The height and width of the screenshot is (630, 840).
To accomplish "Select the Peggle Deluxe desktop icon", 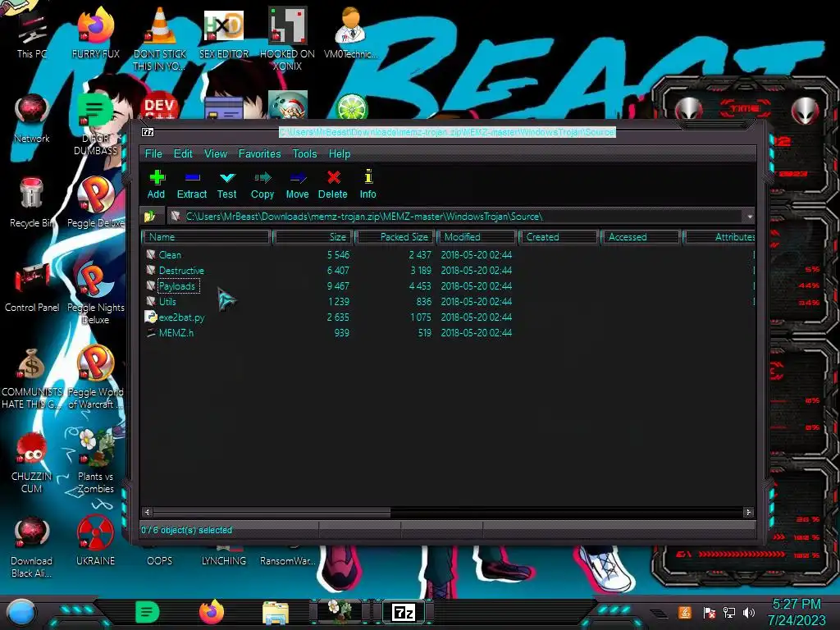I will 96,203.
